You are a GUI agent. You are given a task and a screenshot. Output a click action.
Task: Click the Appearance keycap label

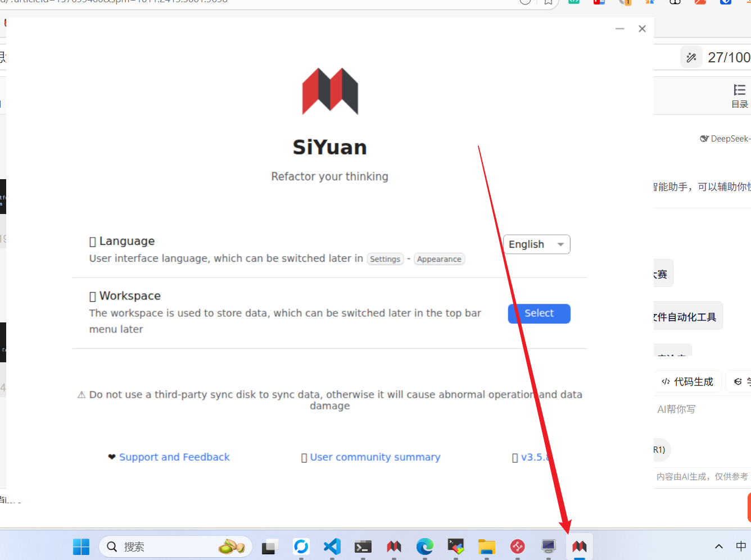(439, 259)
